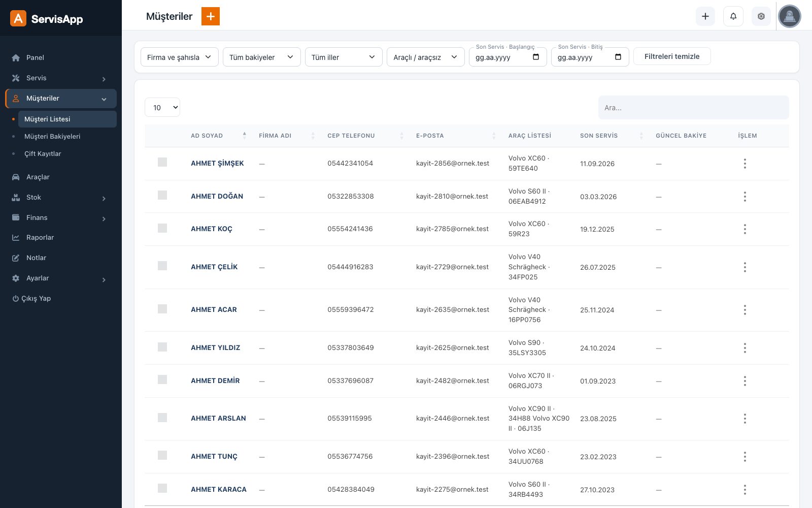
Task: Open row actions for AHMET DEMİR
Action: point(745,381)
